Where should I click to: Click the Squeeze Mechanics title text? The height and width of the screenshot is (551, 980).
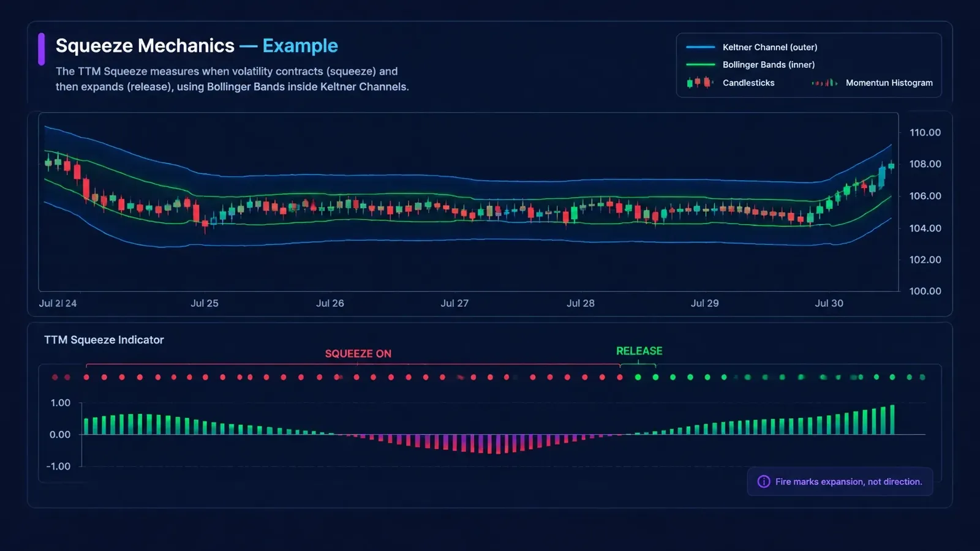click(145, 46)
